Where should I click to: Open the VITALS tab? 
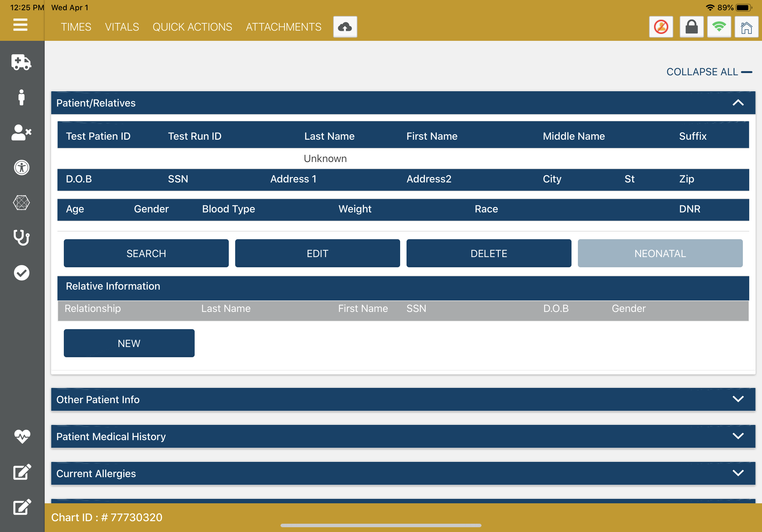pyautogui.click(x=122, y=27)
